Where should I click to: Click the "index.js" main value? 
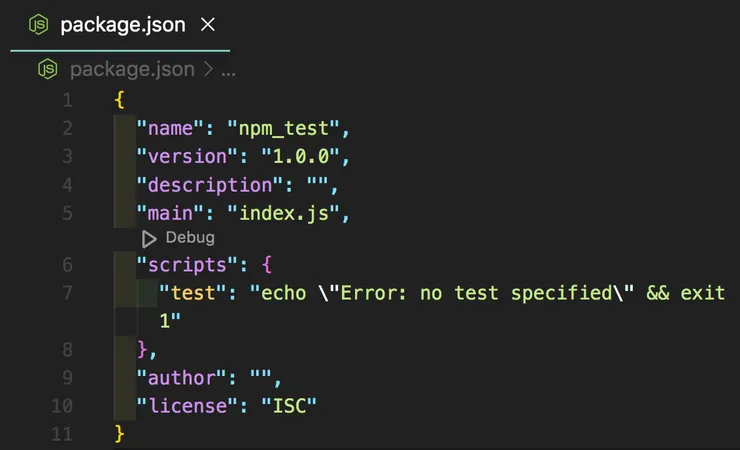click(286, 212)
